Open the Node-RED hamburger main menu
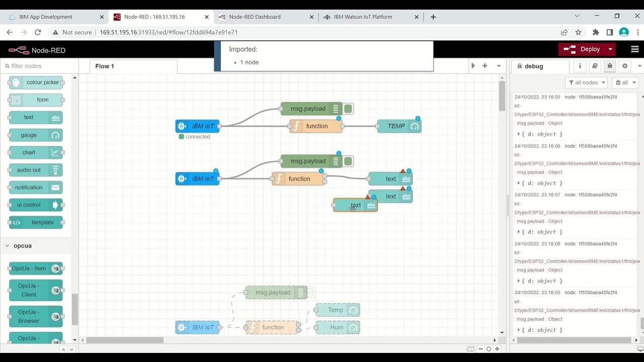The height and width of the screenshot is (362, 644). pyautogui.click(x=635, y=49)
